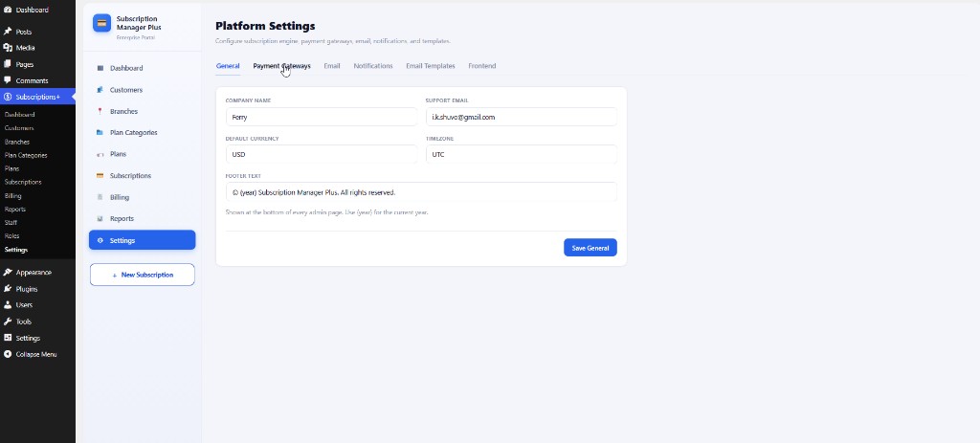
Task: Switch to the Payment Gateways tab
Action: tap(282, 66)
